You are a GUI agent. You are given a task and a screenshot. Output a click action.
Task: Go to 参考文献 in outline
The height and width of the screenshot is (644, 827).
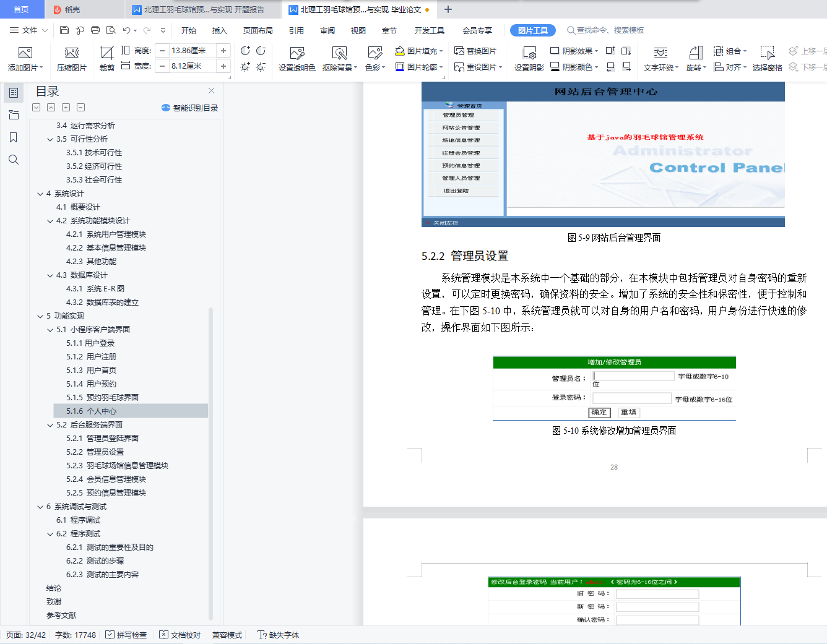(61, 616)
